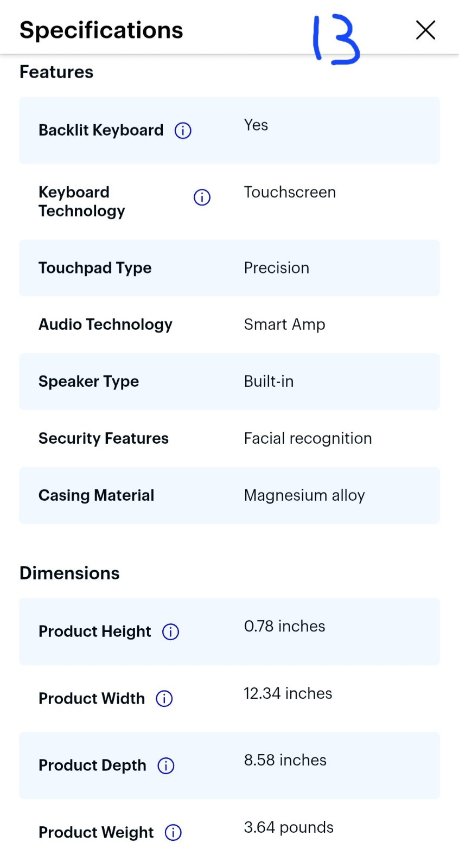Select the Specifications title text
459x868 pixels.
coord(101,30)
